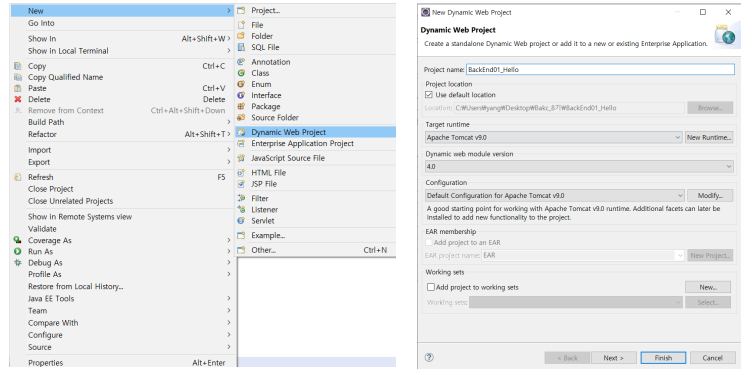752x375 pixels.
Task: Click the Listener icon
Action: [x=242, y=210]
